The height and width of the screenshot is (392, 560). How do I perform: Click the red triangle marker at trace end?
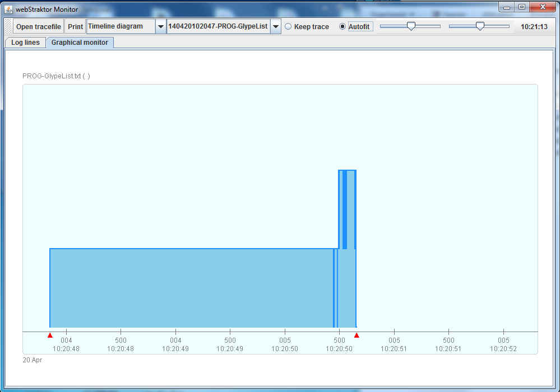pyautogui.click(x=357, y=335)
